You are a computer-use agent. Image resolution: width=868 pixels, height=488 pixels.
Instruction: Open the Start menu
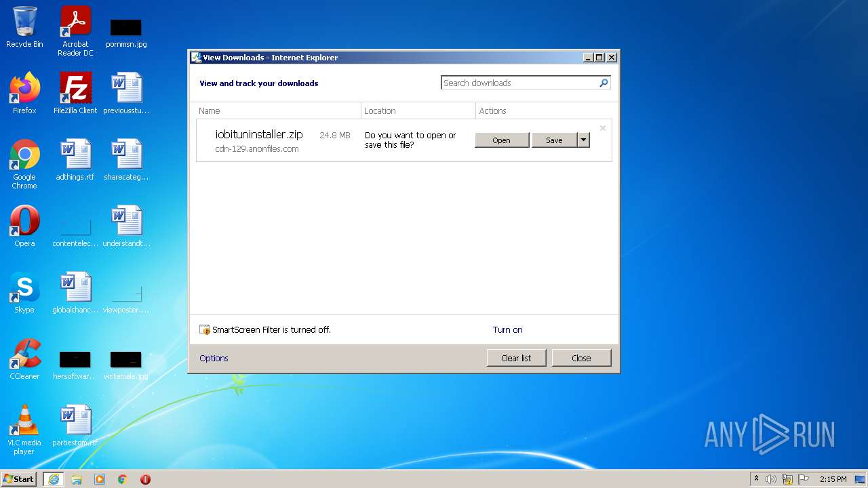coord(19,479)
